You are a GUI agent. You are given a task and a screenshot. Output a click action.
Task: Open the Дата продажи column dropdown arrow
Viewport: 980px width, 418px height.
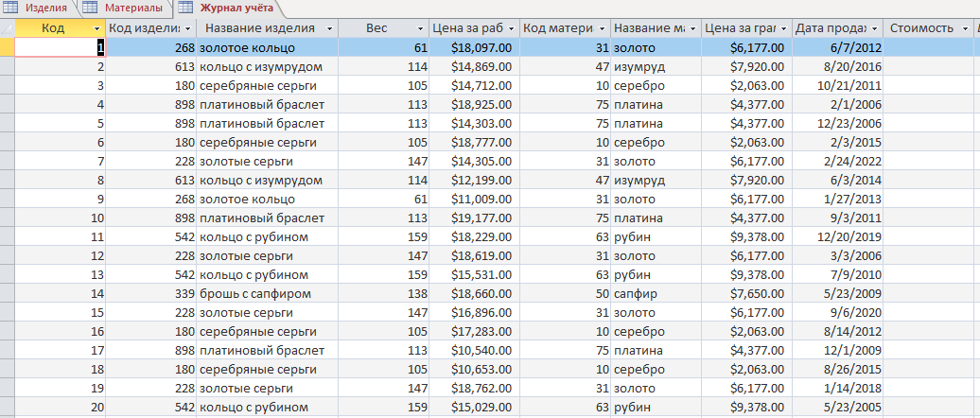click(874, 28)
